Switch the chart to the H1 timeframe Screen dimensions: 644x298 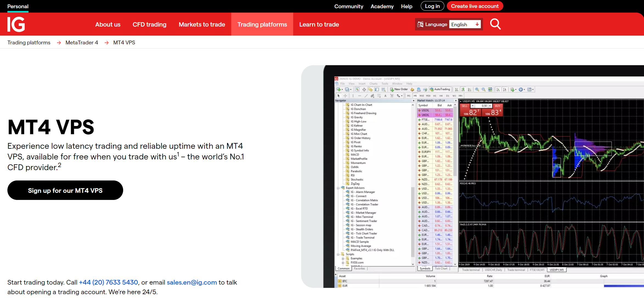click(435, 96)
